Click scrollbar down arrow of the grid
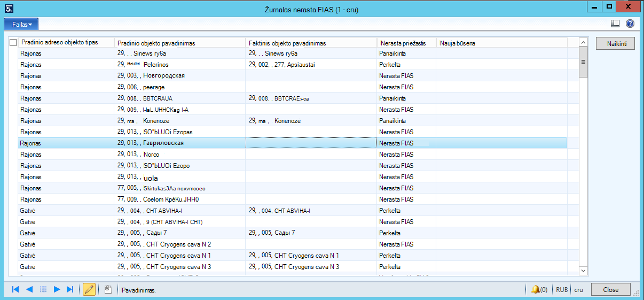Image resolution: width=644 pixels, height=300 pixels. click(x=583, y=271)
